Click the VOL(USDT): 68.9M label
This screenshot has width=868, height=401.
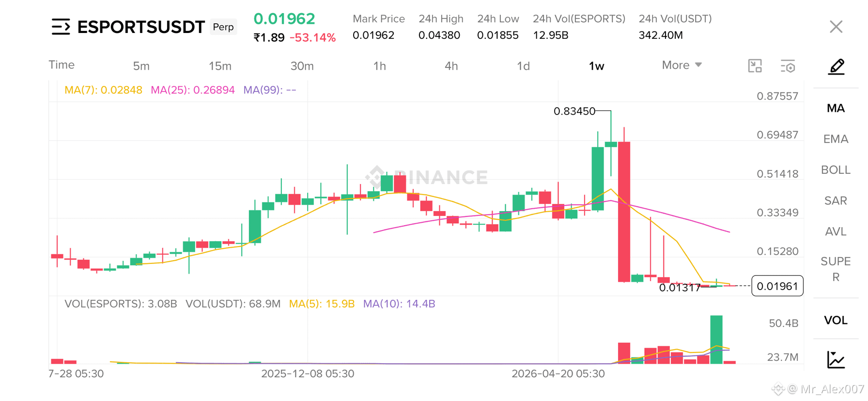(233, 304)
